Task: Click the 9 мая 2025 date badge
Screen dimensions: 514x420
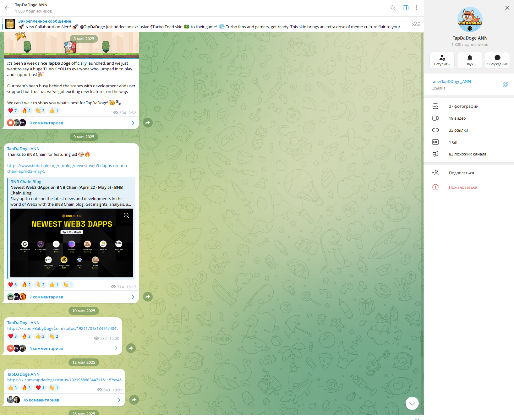Action: pyautogui.click(x=84, y=137)
